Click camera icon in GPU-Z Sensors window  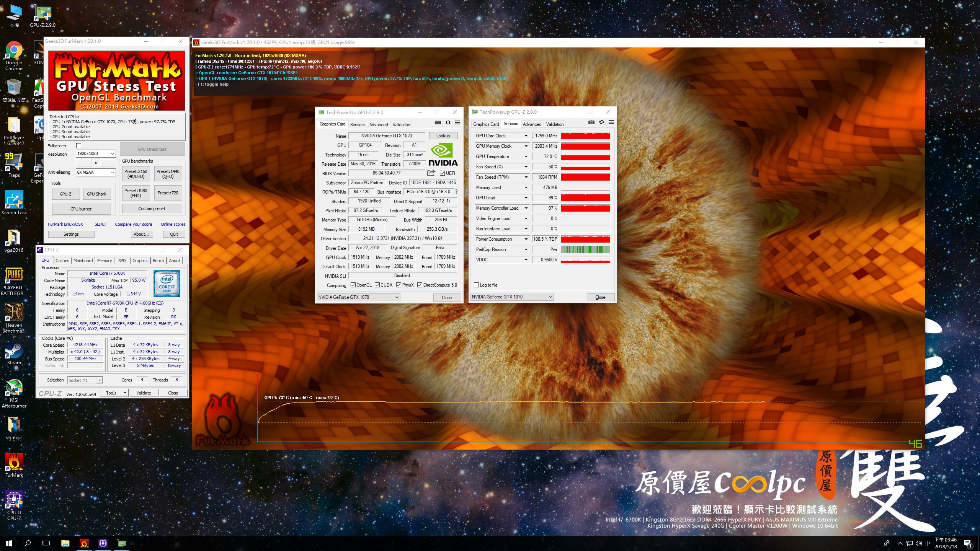(x=591, y=122)
